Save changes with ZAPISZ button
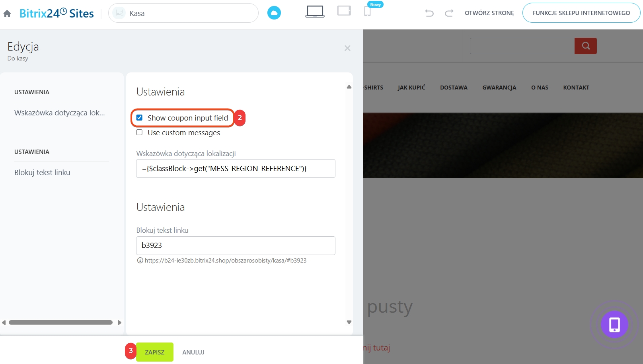 click(x=154, y=352)
